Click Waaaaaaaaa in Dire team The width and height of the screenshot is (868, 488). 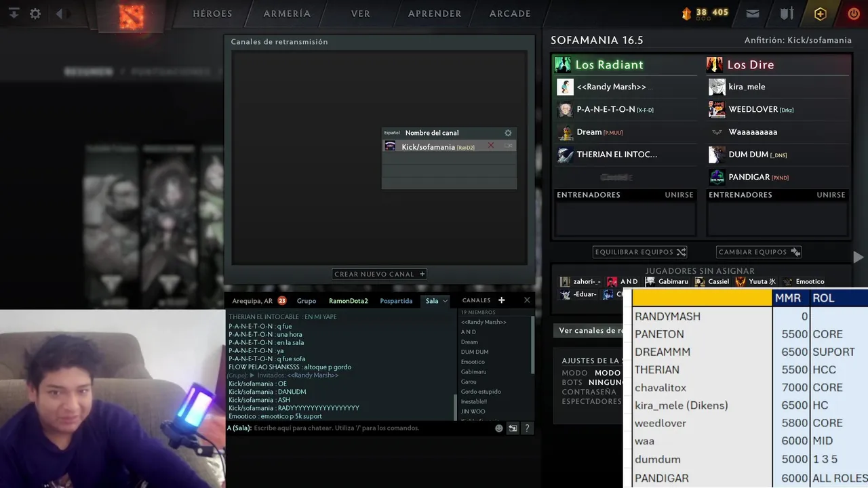point(753,132)
